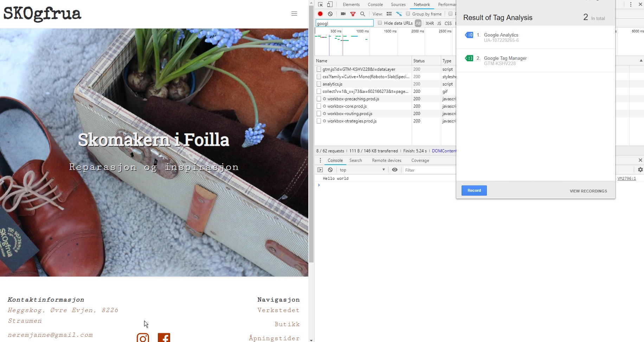Click the filter input containing googl
Image resolution: width=644 pixels, height=342 pixels.
pyautogui.click(x=344, y=23)
